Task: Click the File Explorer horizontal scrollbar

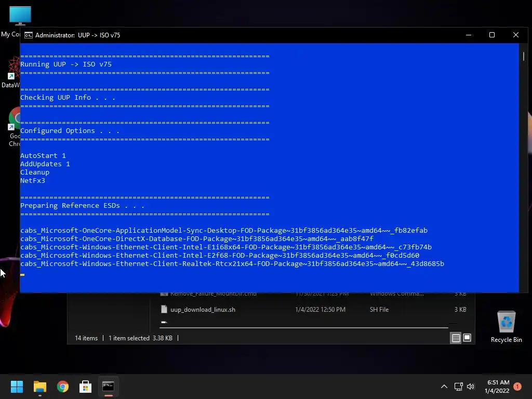Action: pos(303,328)
